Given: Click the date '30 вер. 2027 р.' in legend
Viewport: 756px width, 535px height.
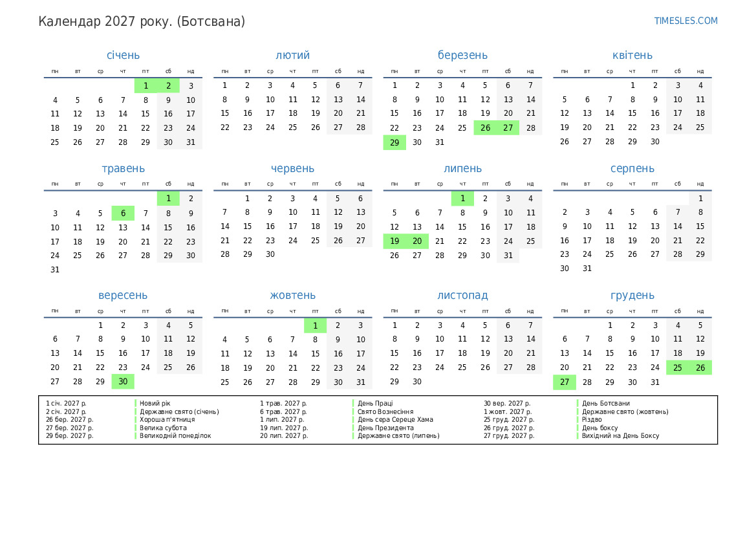Looking at the screenshot, I should [x=507, y=403].
